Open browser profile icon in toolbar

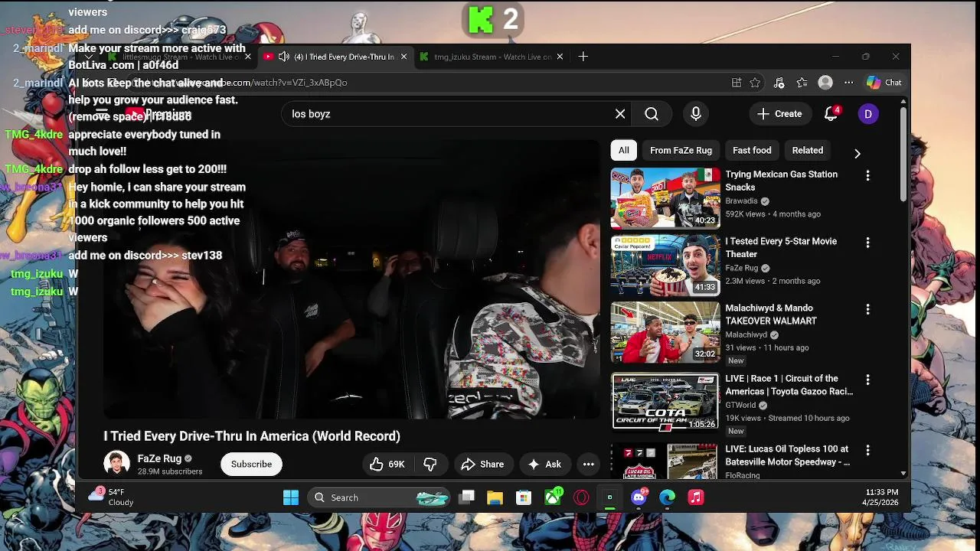pyautogui.click(x=825, y=83)
